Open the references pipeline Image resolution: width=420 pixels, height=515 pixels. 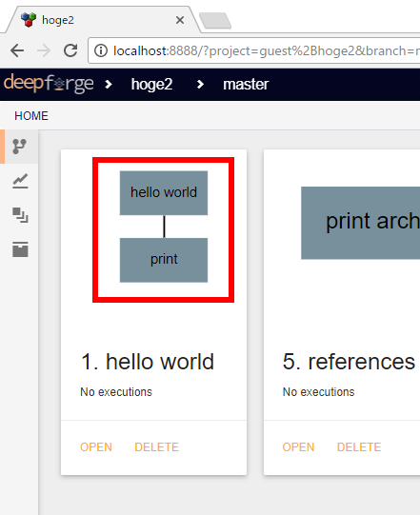point(298,447)
